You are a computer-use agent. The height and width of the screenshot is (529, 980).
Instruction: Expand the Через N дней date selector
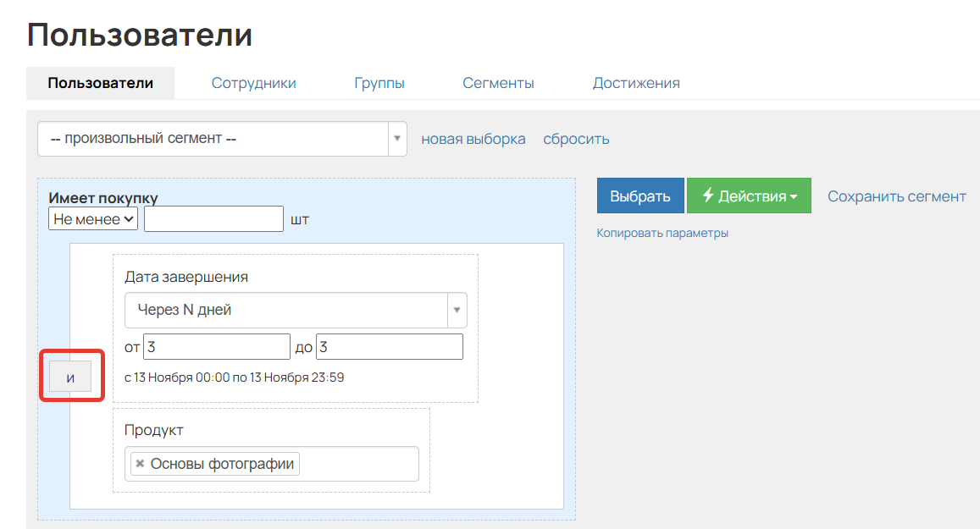[x=288, y=310]
